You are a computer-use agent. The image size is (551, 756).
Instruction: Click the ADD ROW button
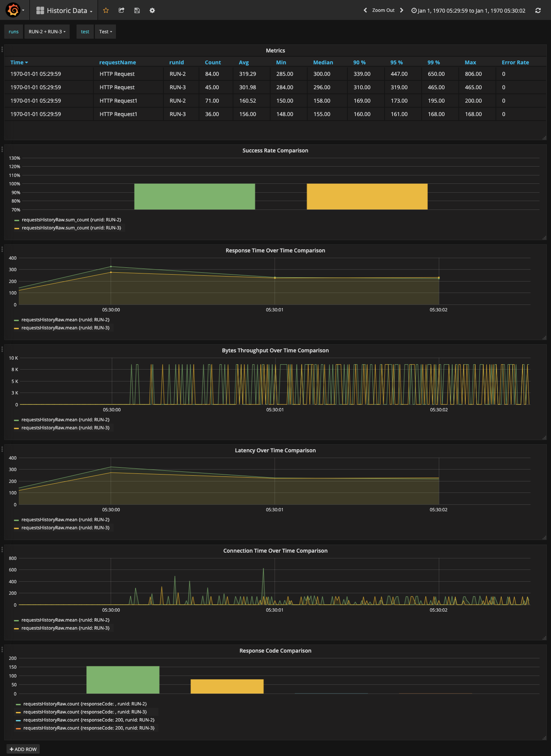[x=23, y=749]
